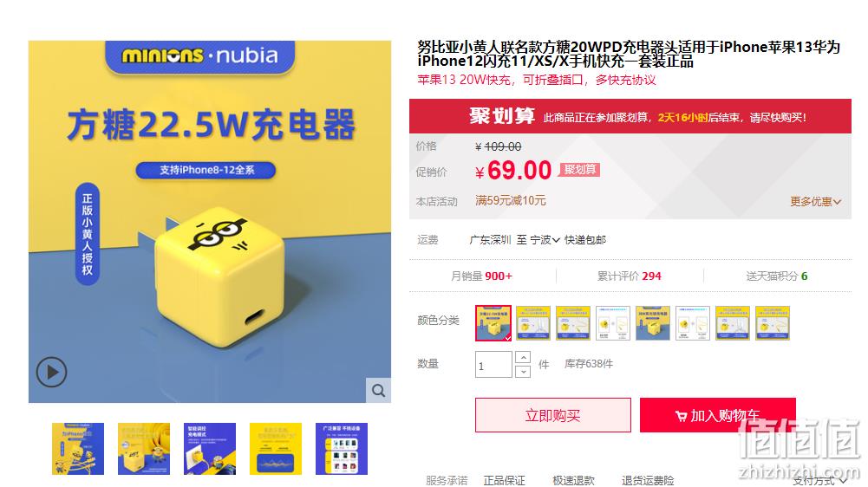This screenshot has height=487, width=868.
Task: Click the 立即购买 button
Action: coord(553,415)
